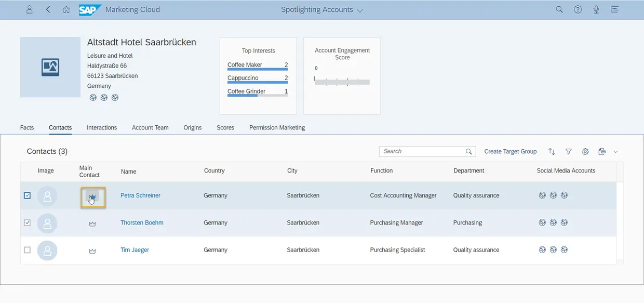This screenshot has height=303, width=644.
Task: Set Tim Jaeger as main contact
Action: point(92,251)
